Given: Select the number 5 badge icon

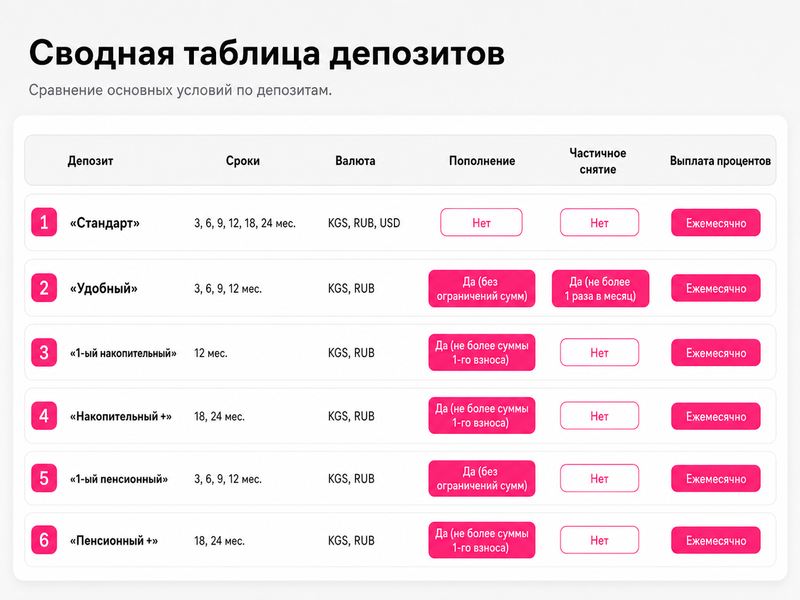Looking at the screenshot, I should 44,479.
